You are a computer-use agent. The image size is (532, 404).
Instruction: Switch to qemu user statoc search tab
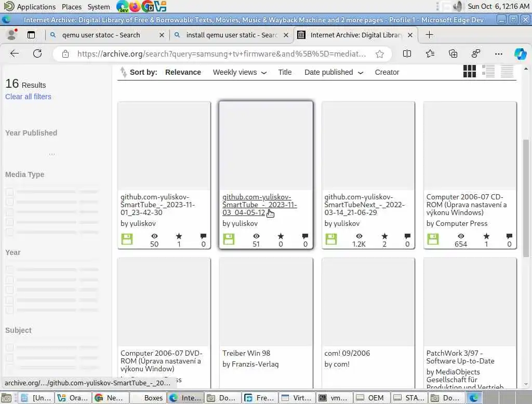point(101,35)
